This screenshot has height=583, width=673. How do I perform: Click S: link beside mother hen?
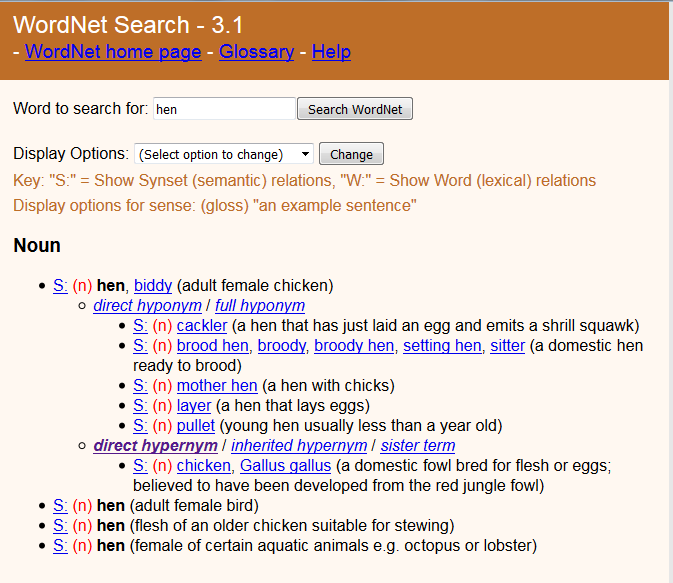tap(140, 386)
